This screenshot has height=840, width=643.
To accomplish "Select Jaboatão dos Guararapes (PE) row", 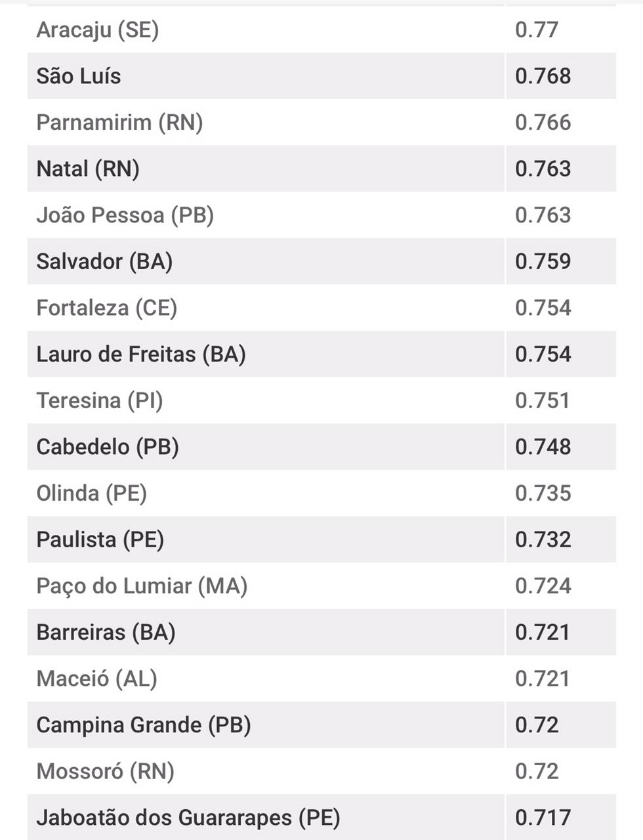I will (x=188, y=818).
